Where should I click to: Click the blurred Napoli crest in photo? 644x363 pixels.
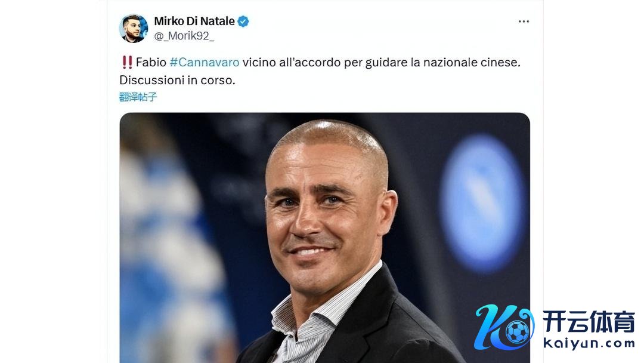[x=482, y=203]
